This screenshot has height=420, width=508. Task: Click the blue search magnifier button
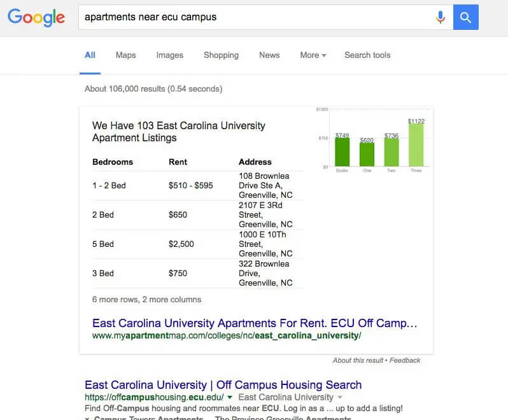click(465, 17)
